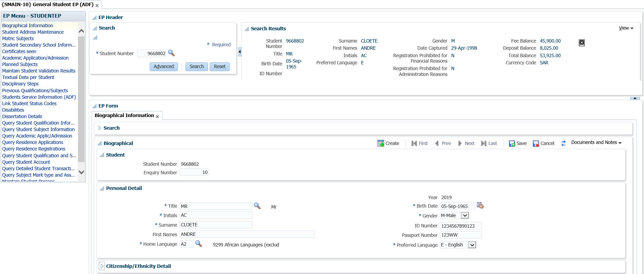The height and width of the screenshot is (274, 644).
Task: Save the biographical record
Action: tap(518, 143)
